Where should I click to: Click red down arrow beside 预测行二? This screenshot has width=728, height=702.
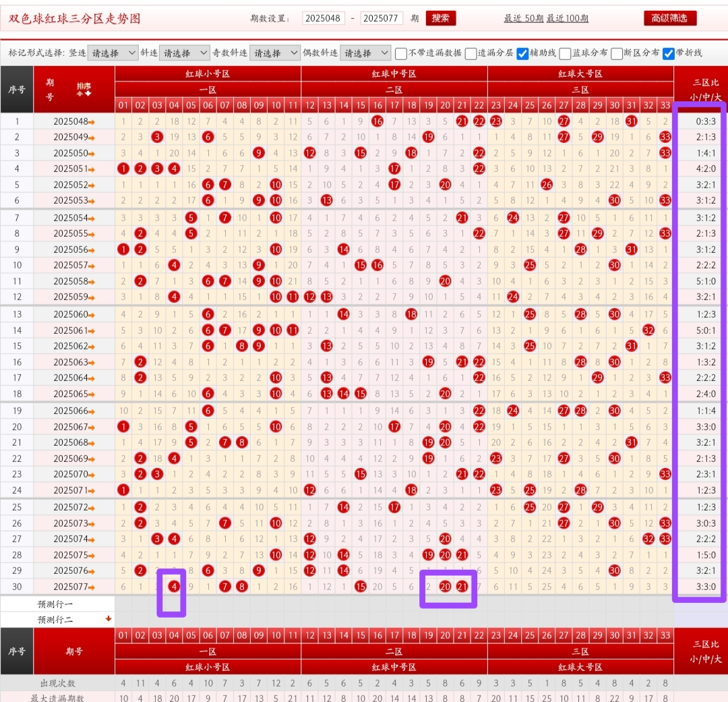pos(108,618)
